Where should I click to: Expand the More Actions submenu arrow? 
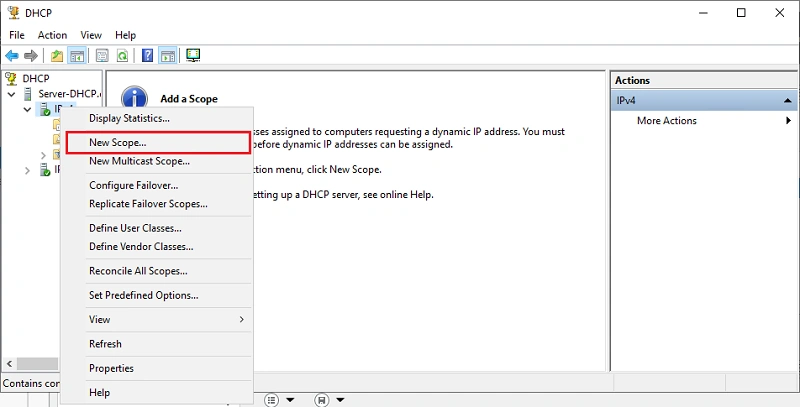pyautogui.click(x=789, y=120)
